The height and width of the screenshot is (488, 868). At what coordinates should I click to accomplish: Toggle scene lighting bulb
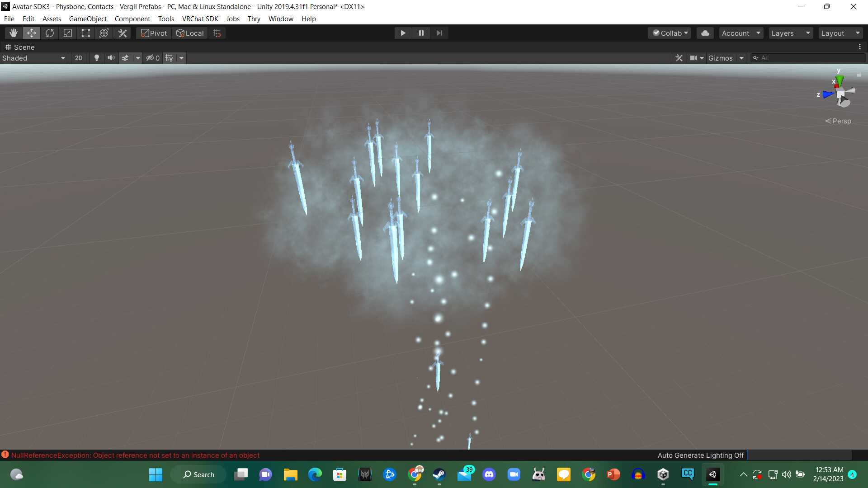click(96, 58)
